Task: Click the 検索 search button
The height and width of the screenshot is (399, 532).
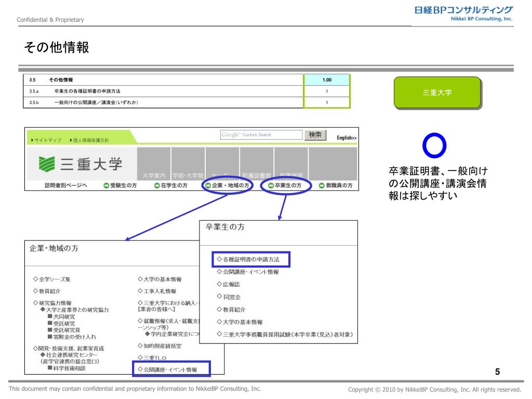Action: [x=315, y=135]
